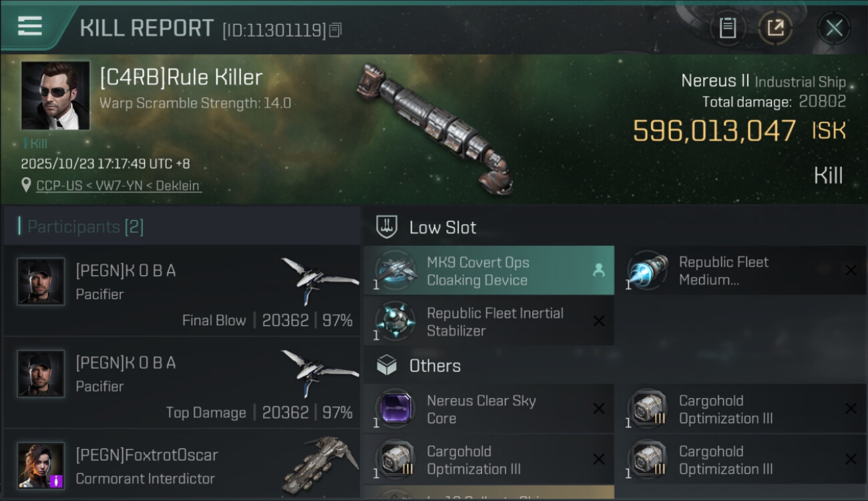
Task: Click the share kill report icon
Action: (775, 28)
